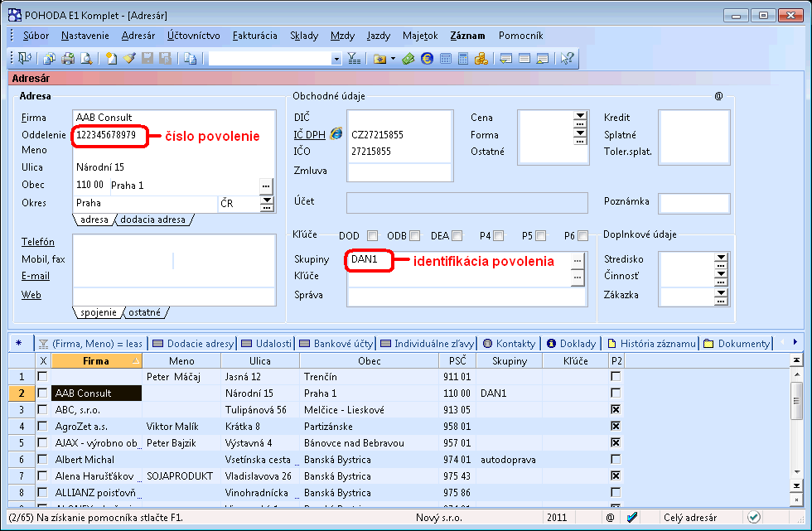Click the table vertical scrollbar thumb
The width and height of the screenshot is (812, 531).
pos(796,401)
